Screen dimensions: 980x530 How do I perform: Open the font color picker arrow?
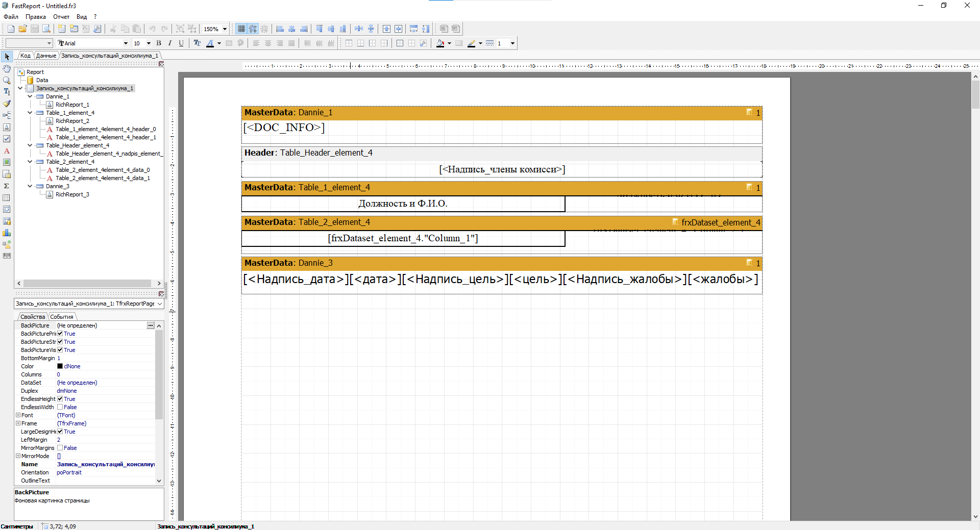pos(219,43)
